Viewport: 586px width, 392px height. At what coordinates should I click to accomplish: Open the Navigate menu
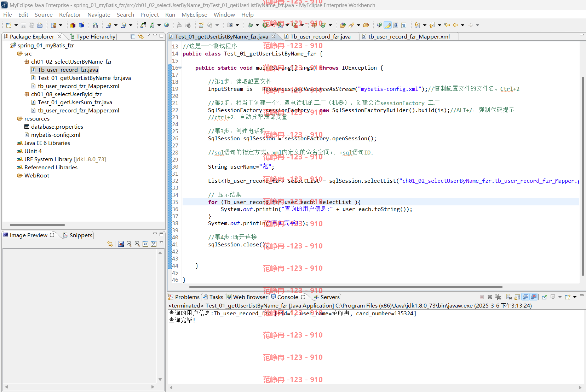pyautogui.click(x=99, y=14)
